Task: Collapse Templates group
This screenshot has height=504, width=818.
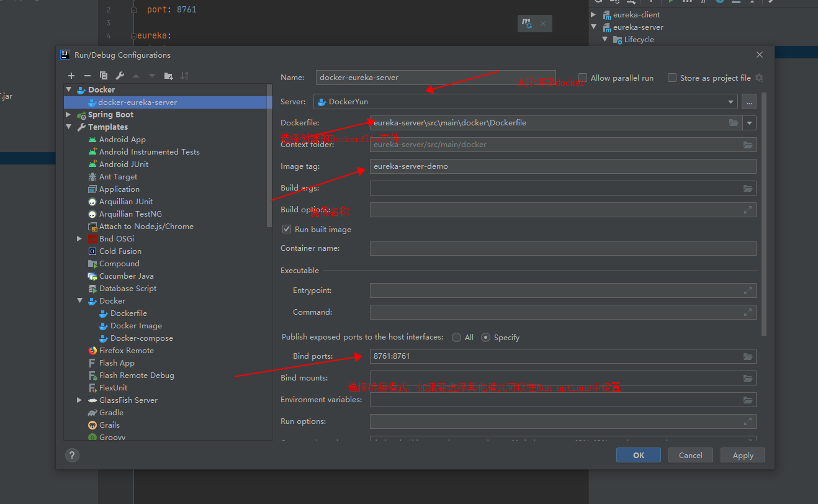Action: click(68, 127)
